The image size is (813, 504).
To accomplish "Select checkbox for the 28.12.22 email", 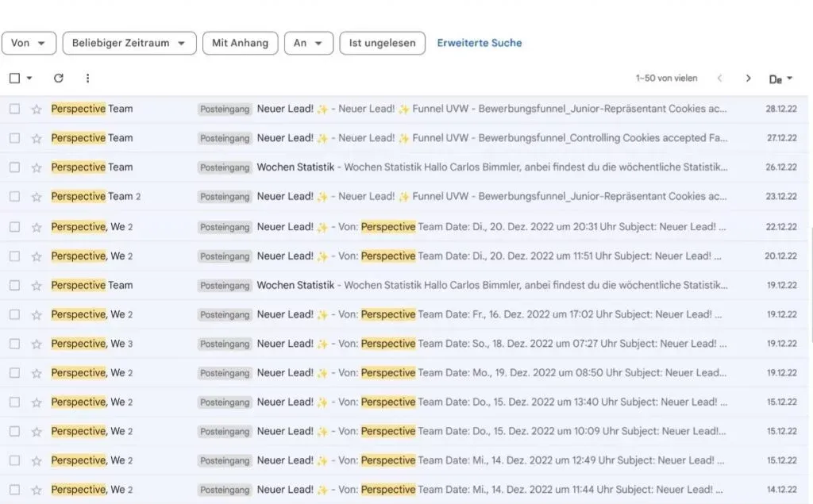I will [x=14, y=110].
